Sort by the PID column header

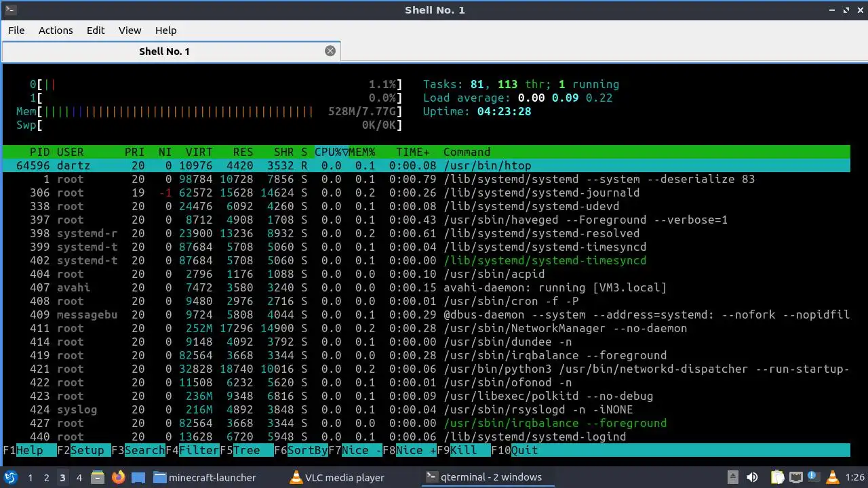39,152
